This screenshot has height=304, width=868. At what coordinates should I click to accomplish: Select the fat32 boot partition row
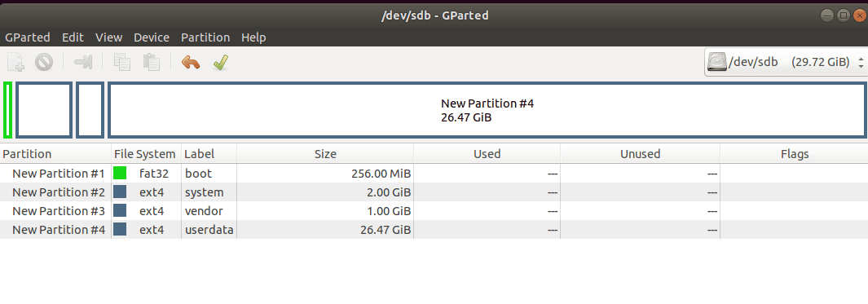click(434, 174)
